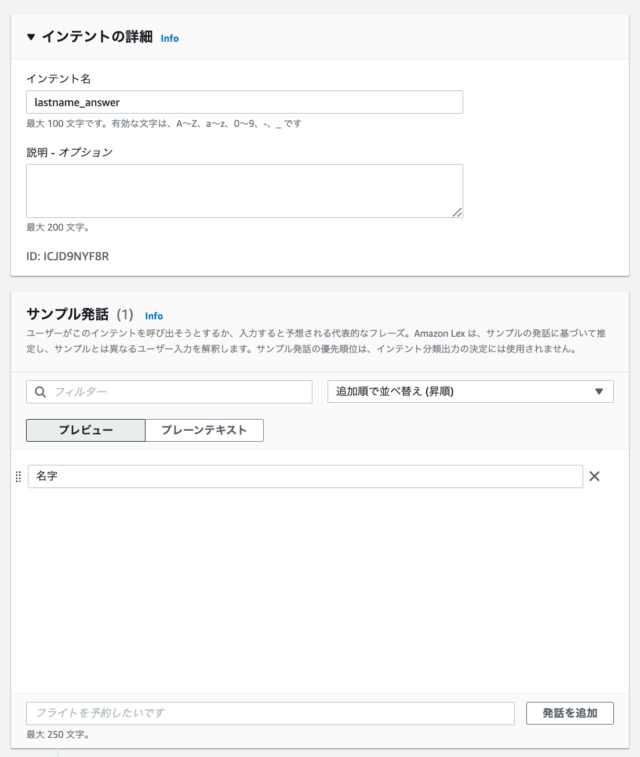
Task: Click the 最大 200 文字。 hint text
Action: [x=58, y=227]
